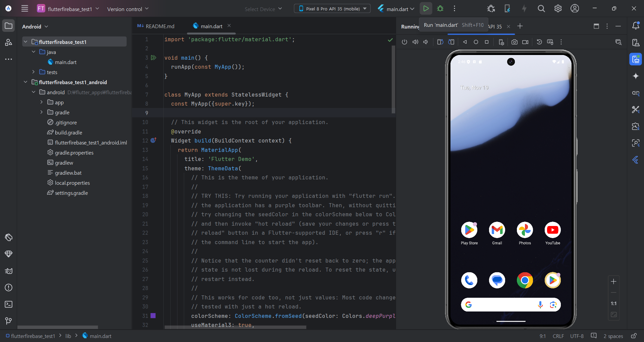Open flutterfirebase_test1 project dropdown
Image resolution: width=644 pixels, height=342 pixels.
tap(68, 9)
